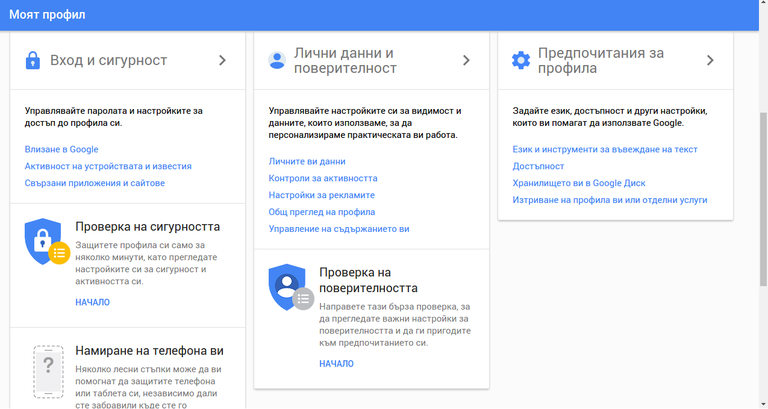Start the security checkup with НАЧАЛО
Screen dimensions: 768x409
tap(92, 302)
